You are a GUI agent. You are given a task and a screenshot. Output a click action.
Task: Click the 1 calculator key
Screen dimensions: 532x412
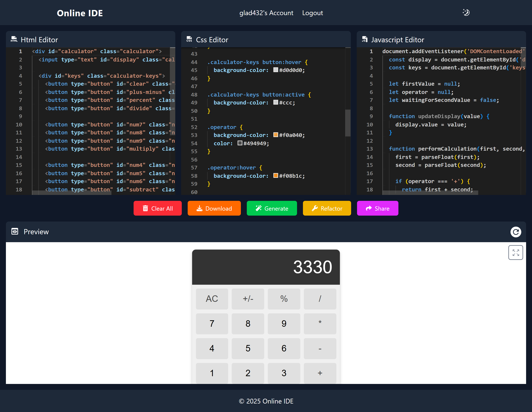click(212, 373)
